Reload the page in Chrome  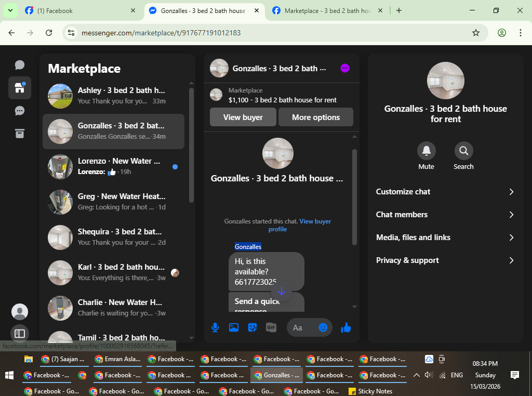click(x=49, y=33)
